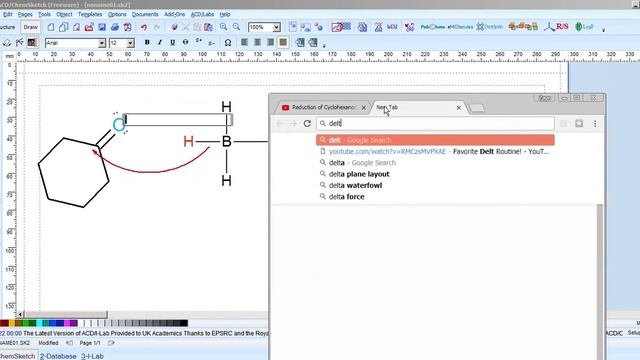The width and height of the screenshot is (640, 360).
Task: Click the 3D viewer axes icon
Action: tap(549, 27)
